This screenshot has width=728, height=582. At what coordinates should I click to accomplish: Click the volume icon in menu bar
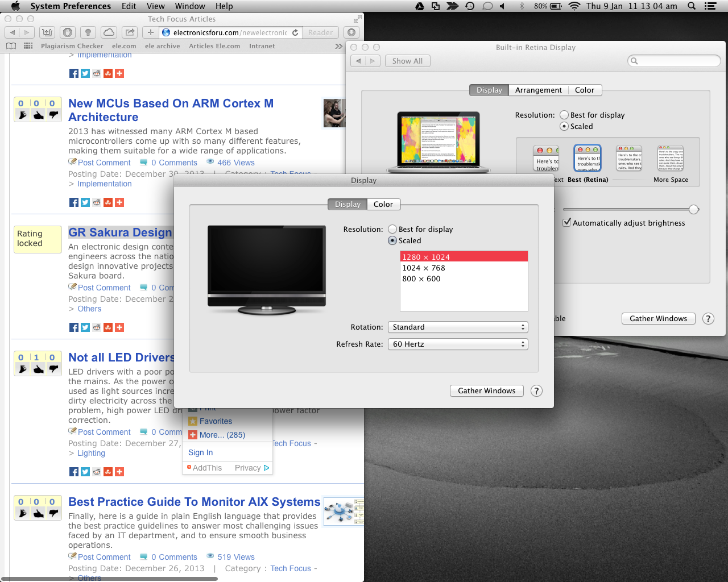tap(502, 6)
